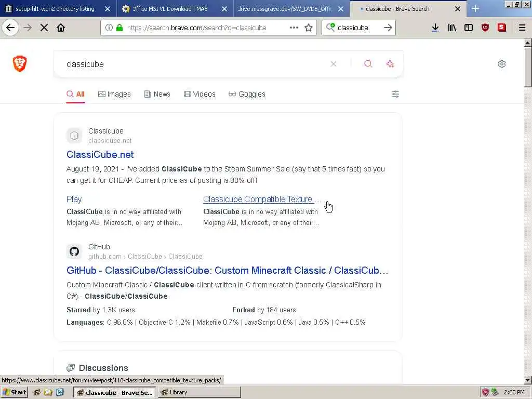Image resolution: width=532 pixels, height=399 pixels.
Task: Open Brave Search settings gear
Action: click(502, 64)
